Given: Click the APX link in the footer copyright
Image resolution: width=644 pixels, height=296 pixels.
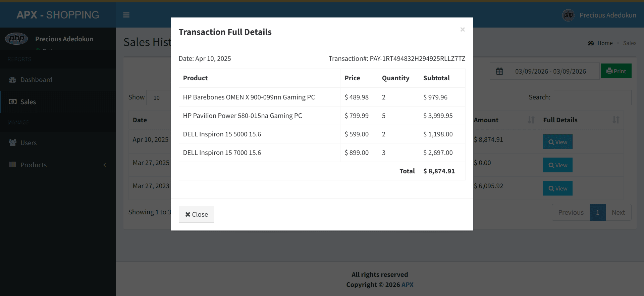Looking at the screenshot, I should click(408, 285).
